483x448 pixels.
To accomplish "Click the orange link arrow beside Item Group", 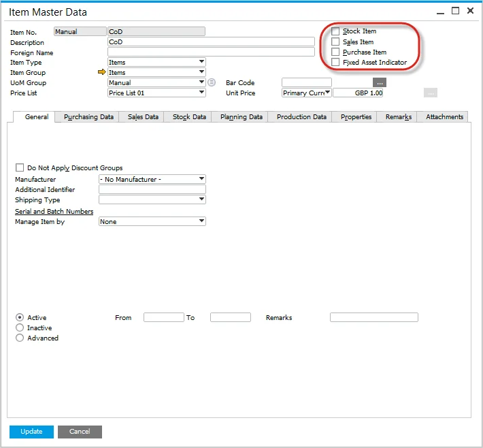I will (102, 72).
